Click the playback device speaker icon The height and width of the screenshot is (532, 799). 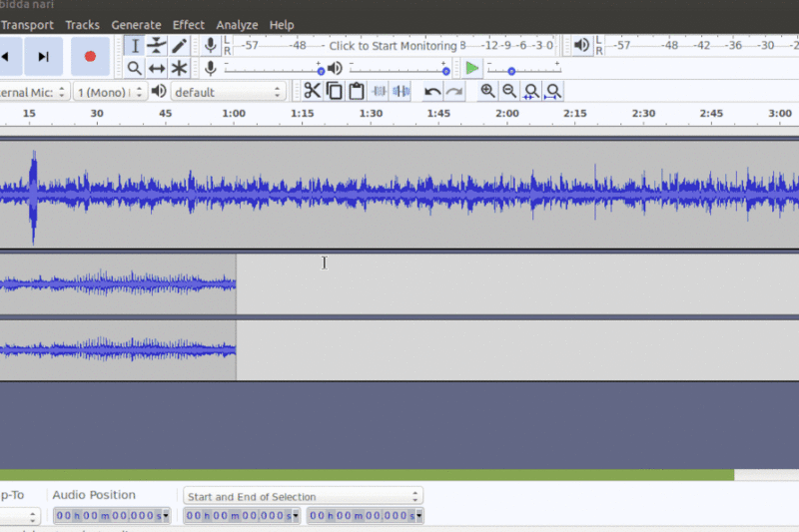click(159, 92)
